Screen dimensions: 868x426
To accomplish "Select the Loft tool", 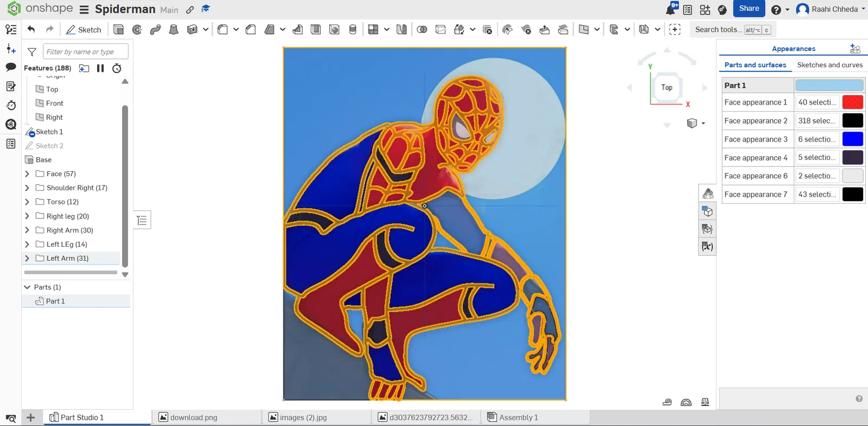I will 174,29.
